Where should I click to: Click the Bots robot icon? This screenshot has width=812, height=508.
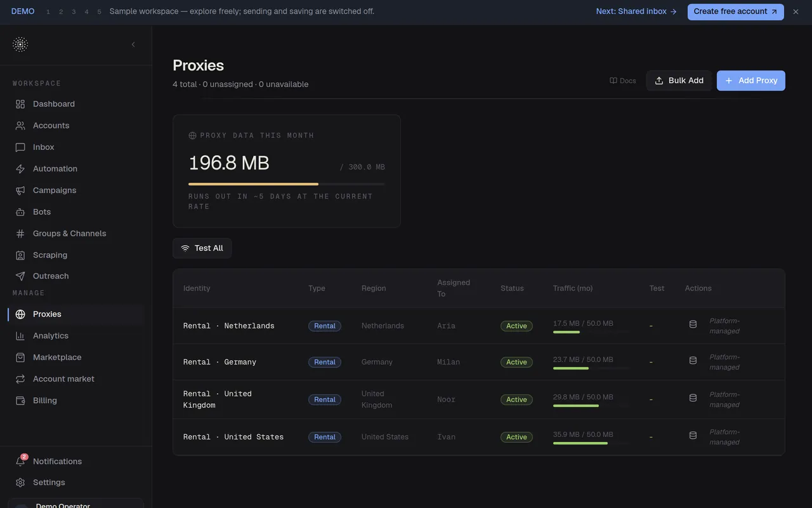click(20, 212)
